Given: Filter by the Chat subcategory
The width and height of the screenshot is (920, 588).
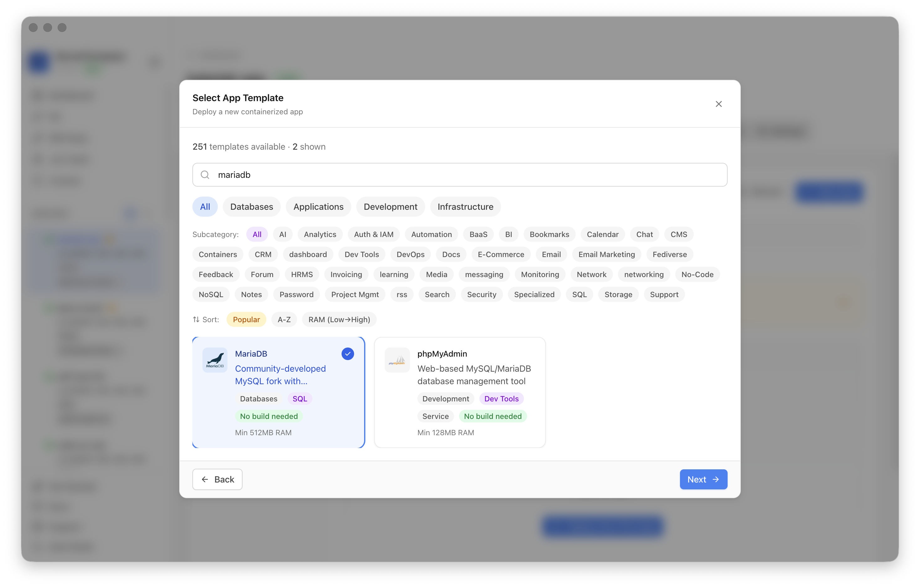Looking at the screenshot, I should coord(645,234).
